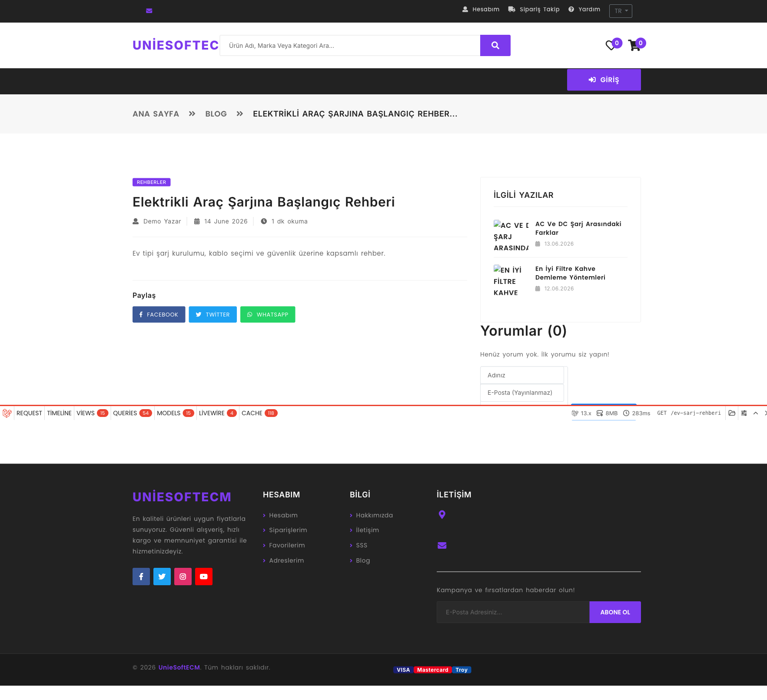767x700 pixels.
Task: Open the CACHE debugbar tab
Action: click(259, 413)
